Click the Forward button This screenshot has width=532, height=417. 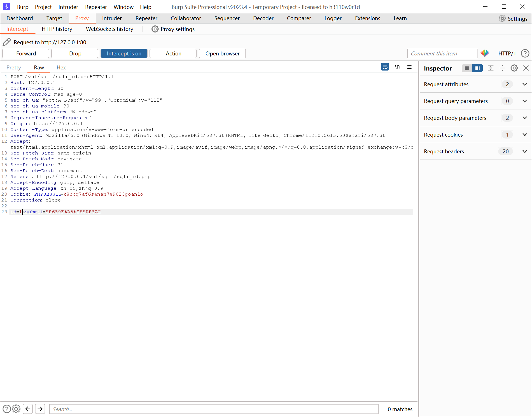26,53
